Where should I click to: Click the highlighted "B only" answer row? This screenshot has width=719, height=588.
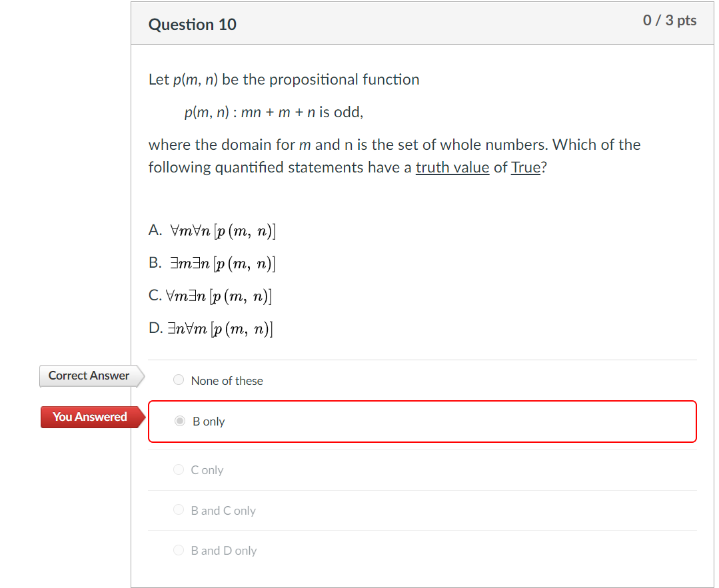[x=422, y=421]
